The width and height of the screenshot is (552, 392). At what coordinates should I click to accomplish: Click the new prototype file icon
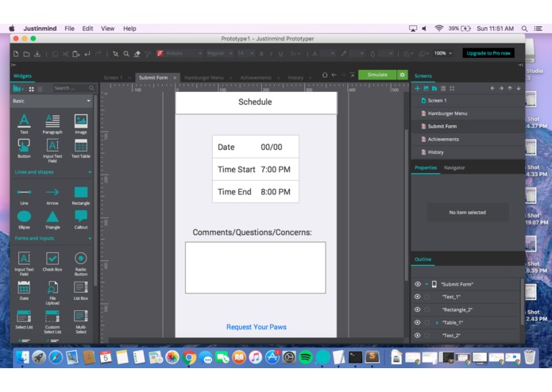pyautogui.click(x=16, y=53)
